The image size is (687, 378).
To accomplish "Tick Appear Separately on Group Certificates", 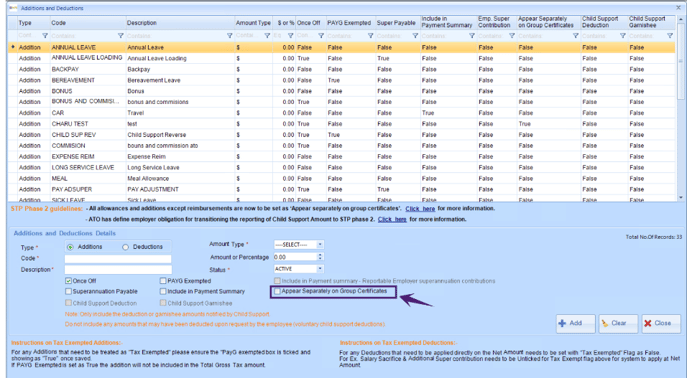I will (x=277, y=291).
